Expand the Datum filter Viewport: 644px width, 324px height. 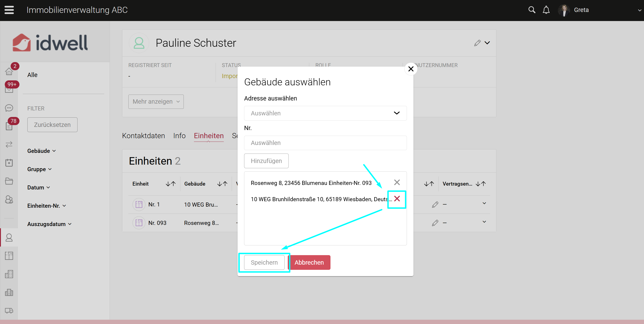pyautogui.click(x=38, y=187)
